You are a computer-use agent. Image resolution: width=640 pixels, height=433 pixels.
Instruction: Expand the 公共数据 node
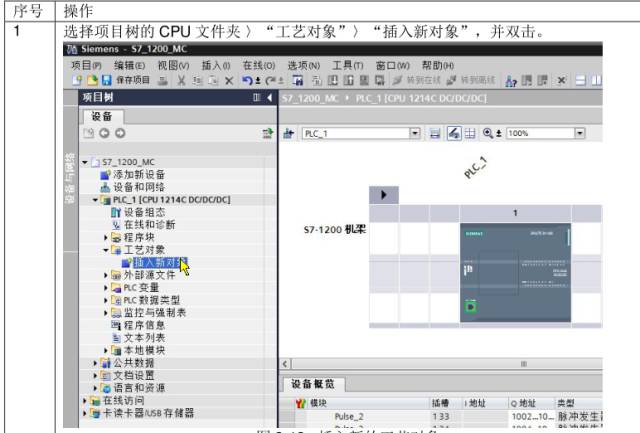(x=95, y=363)
